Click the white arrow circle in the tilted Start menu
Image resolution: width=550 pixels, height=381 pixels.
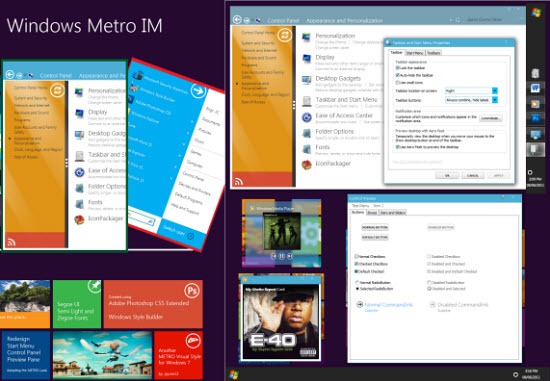[x=198, y=91]
